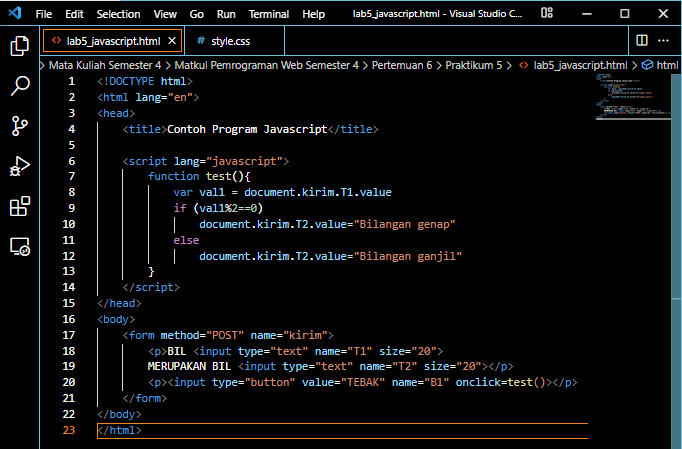Click the code minimap preview

click(633, 97)
